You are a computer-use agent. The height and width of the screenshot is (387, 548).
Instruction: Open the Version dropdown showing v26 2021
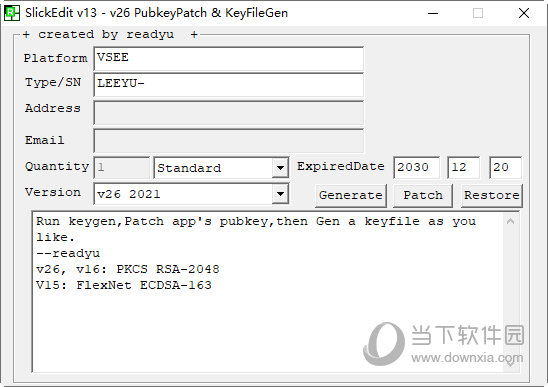click(280, 194)
